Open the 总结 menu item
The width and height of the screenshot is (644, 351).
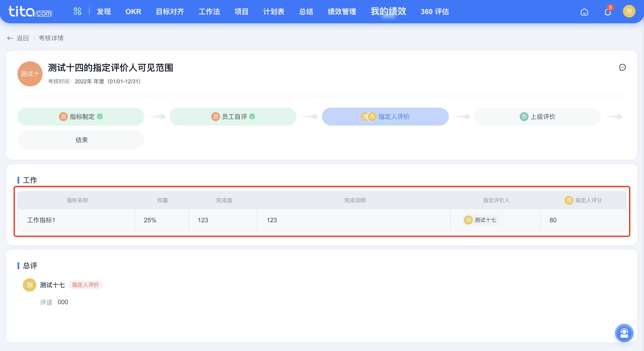(306, 12)
